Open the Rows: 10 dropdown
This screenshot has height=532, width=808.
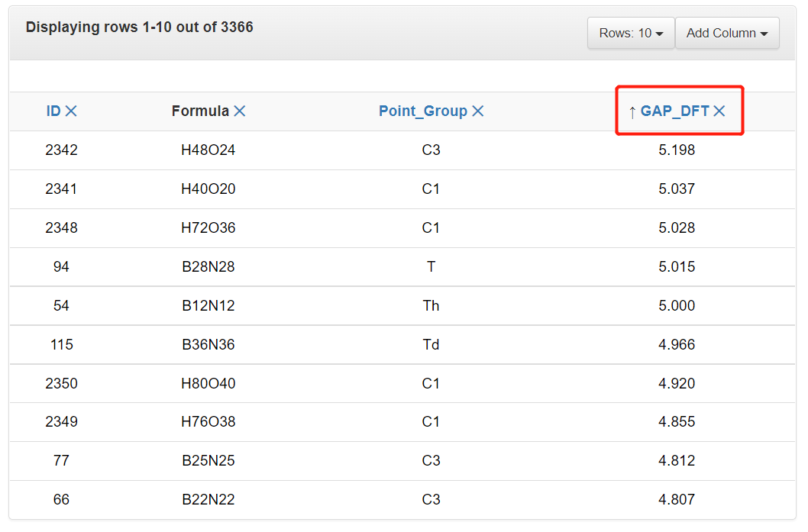[x=630, y=34]
